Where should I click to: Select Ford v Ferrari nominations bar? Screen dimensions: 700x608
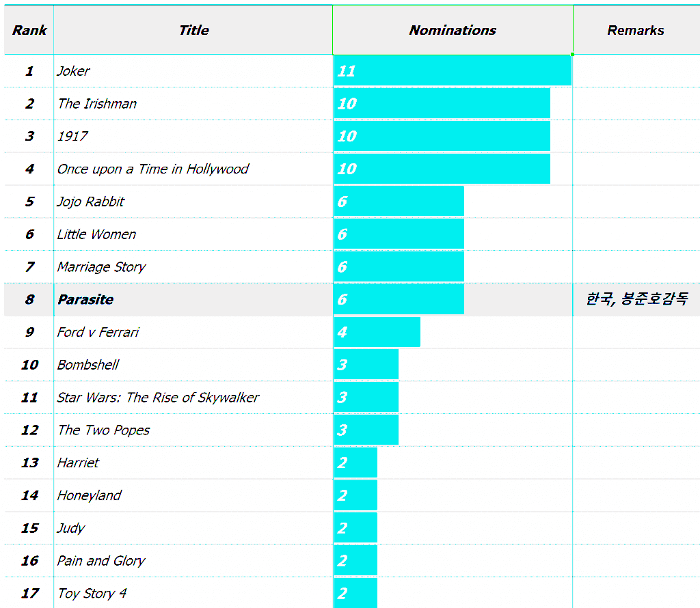tap(377, 332)
